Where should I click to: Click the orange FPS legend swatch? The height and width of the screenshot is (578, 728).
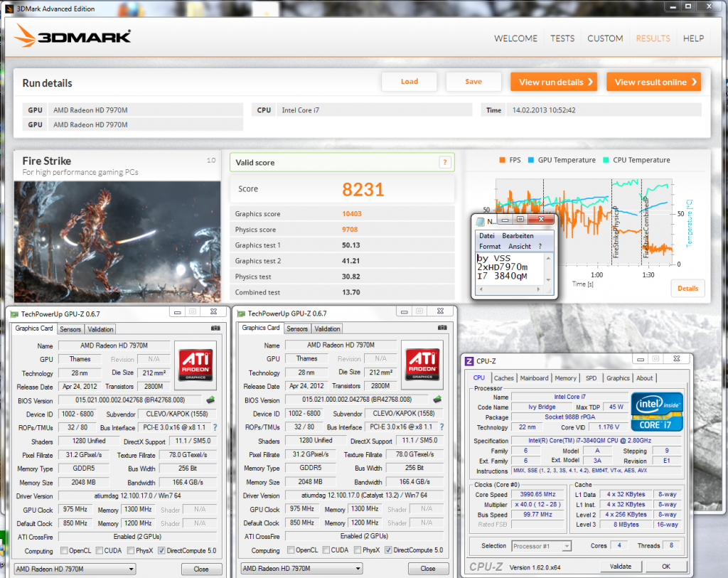(x=502, y=160)
